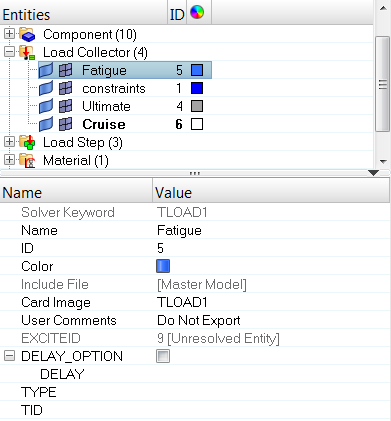391x421 pixels.
Task: Edit the User Comments Do Not Export value
Action: point(199,320)
